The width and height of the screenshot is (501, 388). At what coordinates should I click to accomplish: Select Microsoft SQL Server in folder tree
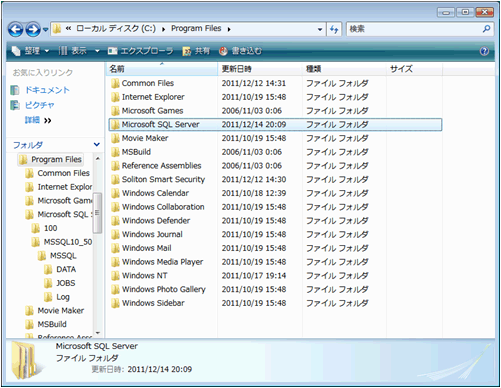[59, 214]
